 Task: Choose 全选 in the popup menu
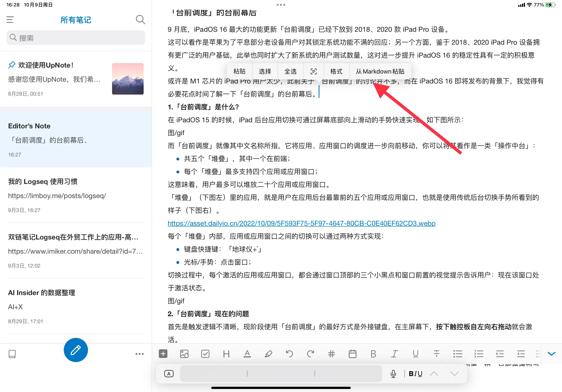(x=291, y=71)
